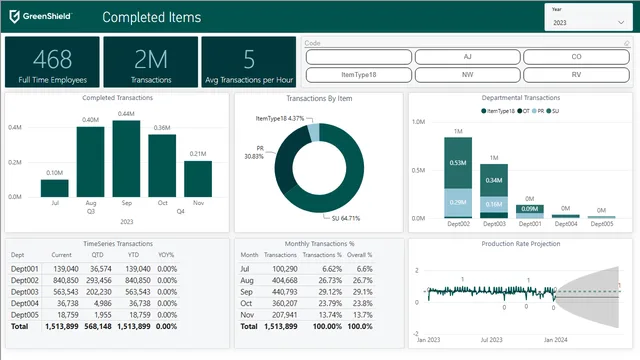Select the Dept001 row label
Viewport: 640px width, 360px height.
24,269
